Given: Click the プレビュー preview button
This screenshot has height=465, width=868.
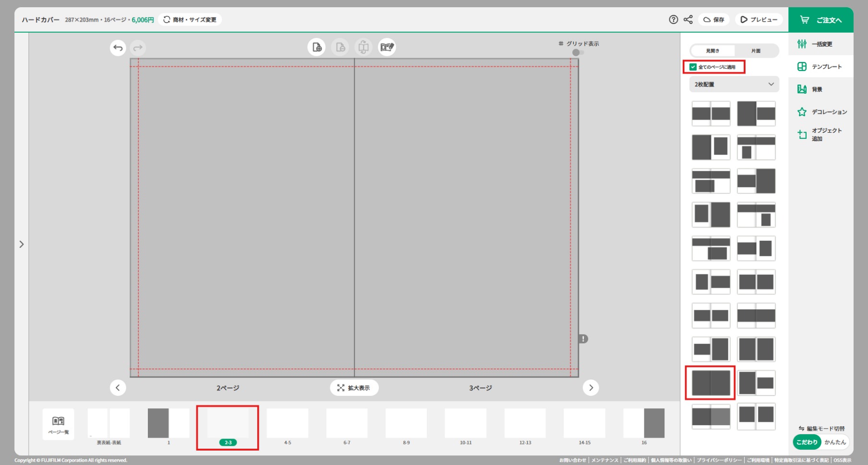Looking at the screenshot, I should coord(759,20).
